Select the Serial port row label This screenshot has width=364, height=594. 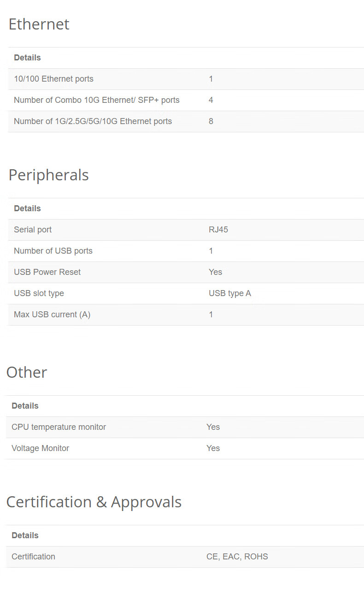(33, 230)
